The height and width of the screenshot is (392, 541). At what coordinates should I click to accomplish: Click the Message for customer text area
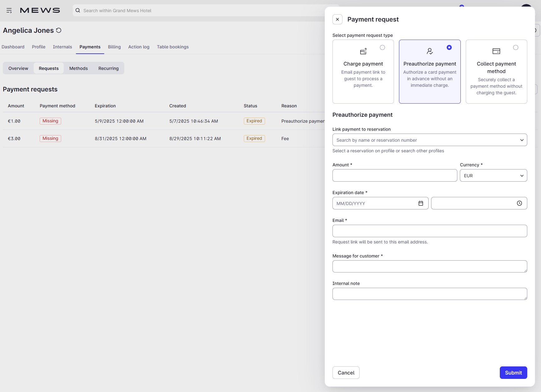[430, 266]
